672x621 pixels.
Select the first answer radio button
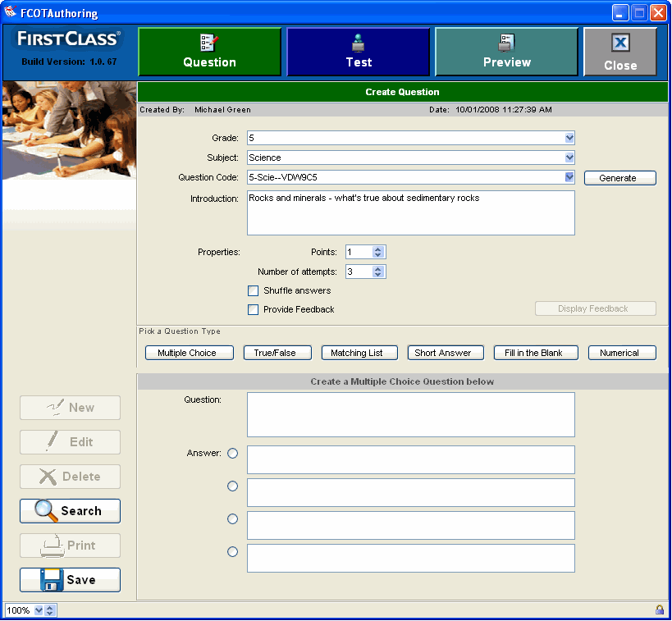pyautogui.click(x=233, y=453)
